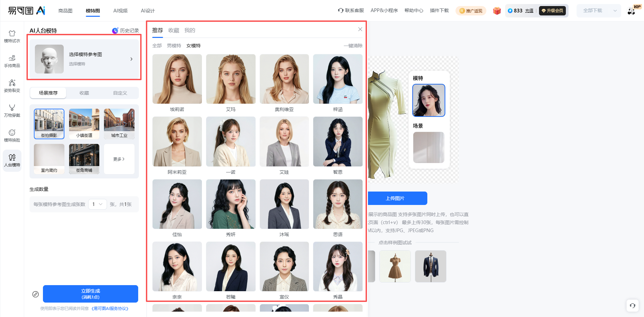The image size is (644, 317).
Task: Choose the model 思语
Action: (x=338, y=204)
